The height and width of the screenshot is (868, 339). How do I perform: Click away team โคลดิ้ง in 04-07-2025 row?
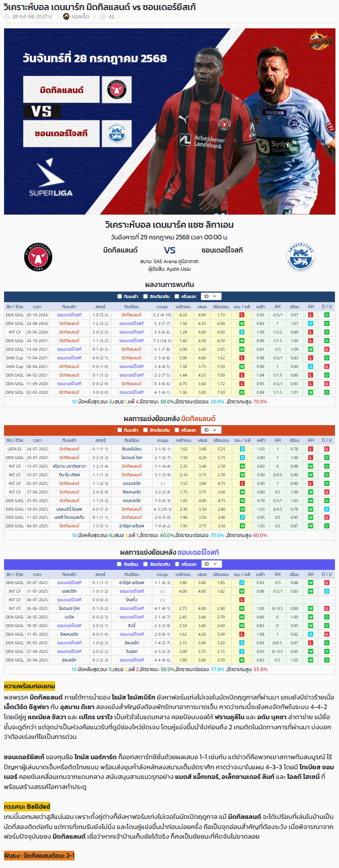click(132, 600)
